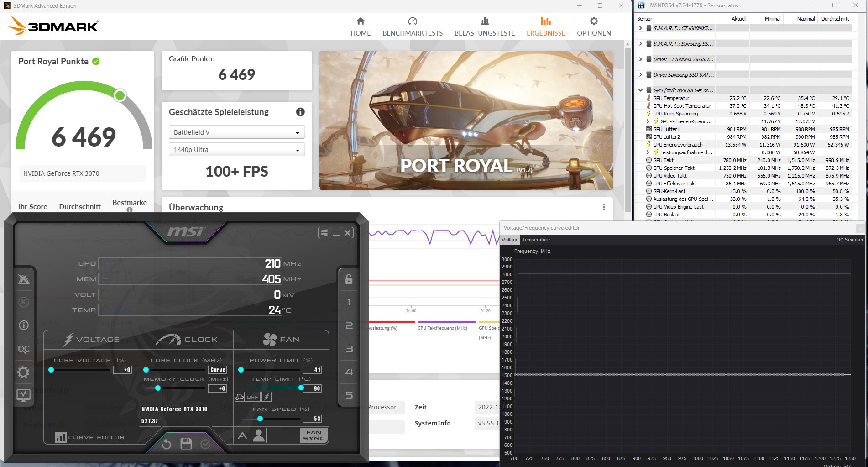Click the Durchschnitt column header in HWiNFO
This screenshot has width=868, height=467.
[835, 19]
